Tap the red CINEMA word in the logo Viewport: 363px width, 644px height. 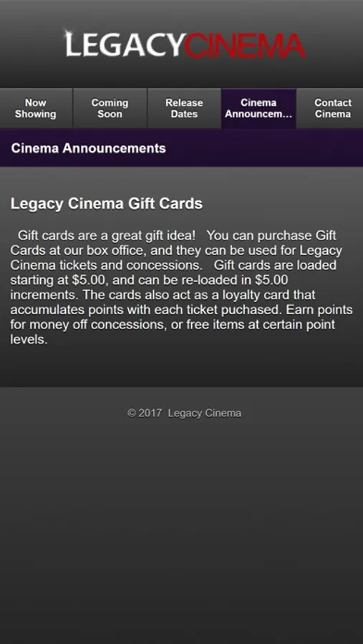coord(245,45)
